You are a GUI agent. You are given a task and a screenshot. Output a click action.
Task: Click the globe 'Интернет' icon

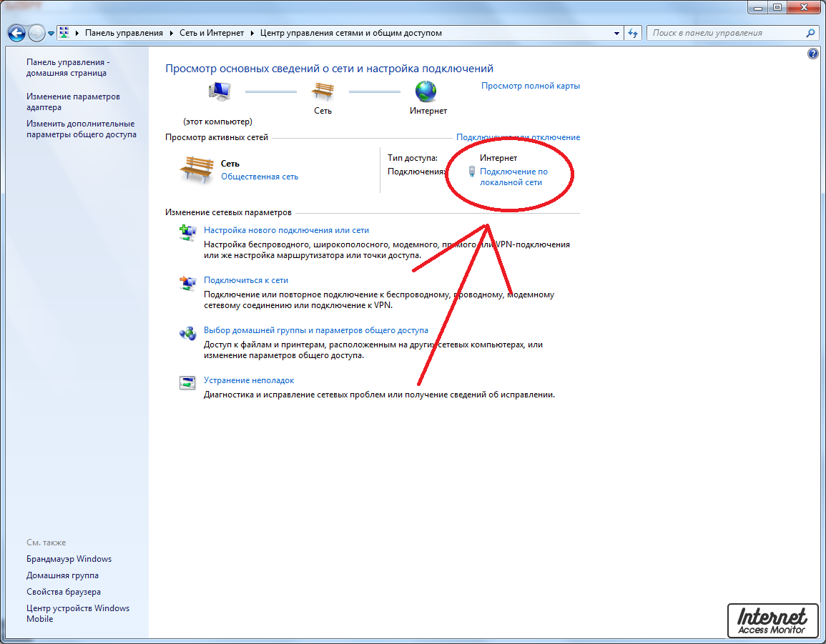tap(426, 91)
